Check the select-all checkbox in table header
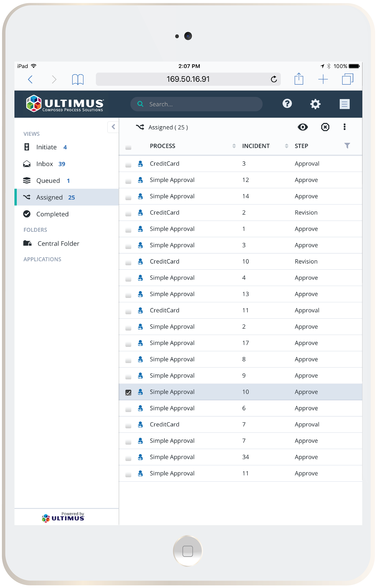The image size is (379, 588). click(x=128, y=147)
